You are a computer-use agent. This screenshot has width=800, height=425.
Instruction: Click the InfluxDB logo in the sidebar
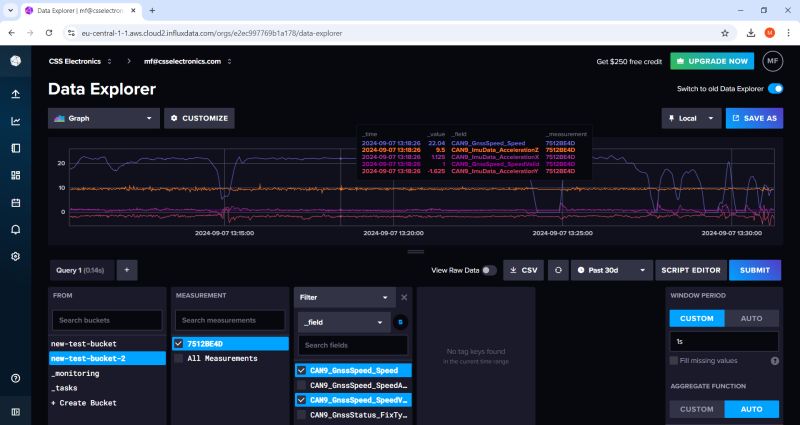point(15,61)
